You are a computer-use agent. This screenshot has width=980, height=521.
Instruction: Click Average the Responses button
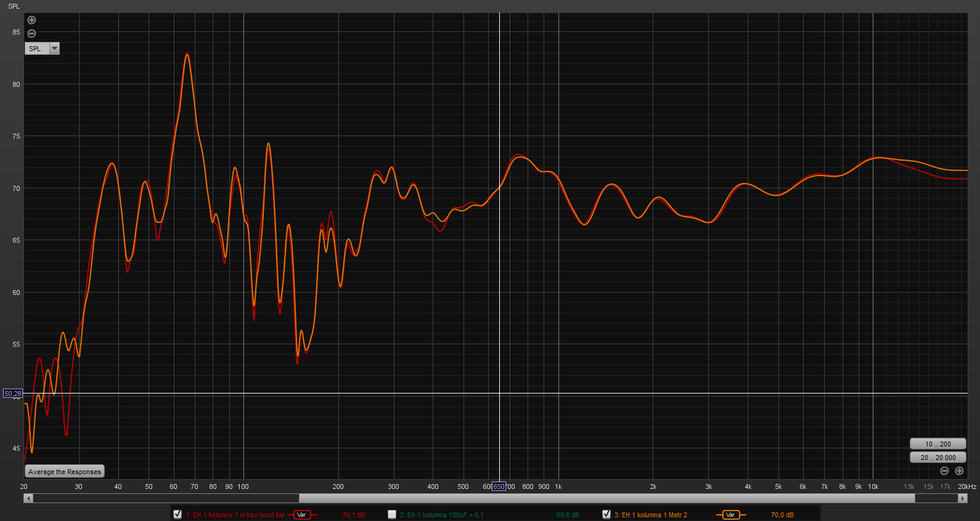(65, 472)
